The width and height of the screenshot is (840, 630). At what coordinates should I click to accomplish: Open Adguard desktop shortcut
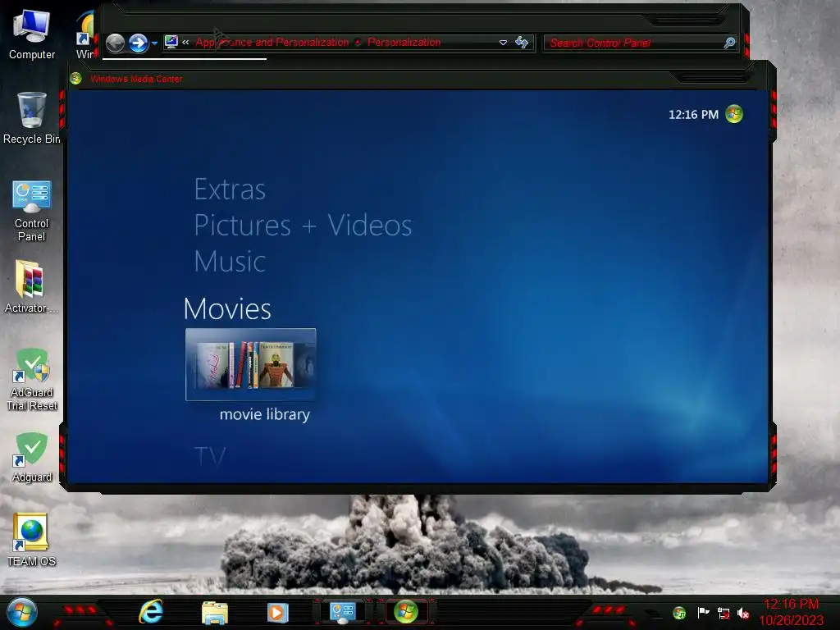(32, 457)
